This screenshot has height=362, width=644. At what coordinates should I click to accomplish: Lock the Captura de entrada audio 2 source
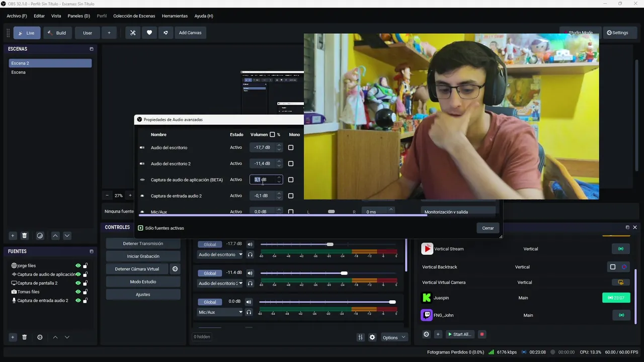[x=86, y=301]
